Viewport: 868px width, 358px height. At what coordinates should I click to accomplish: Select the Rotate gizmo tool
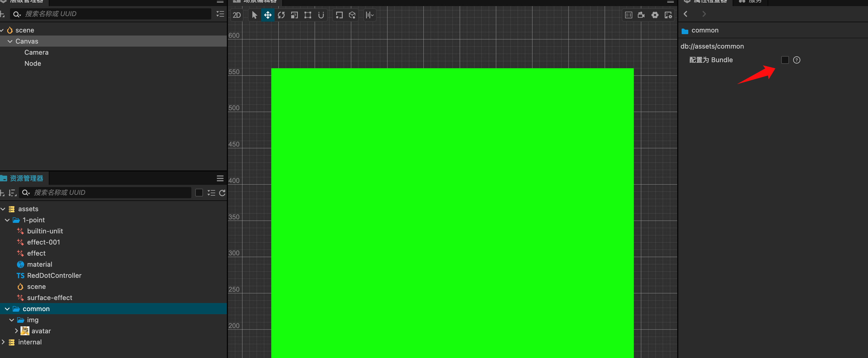point(281,15)
